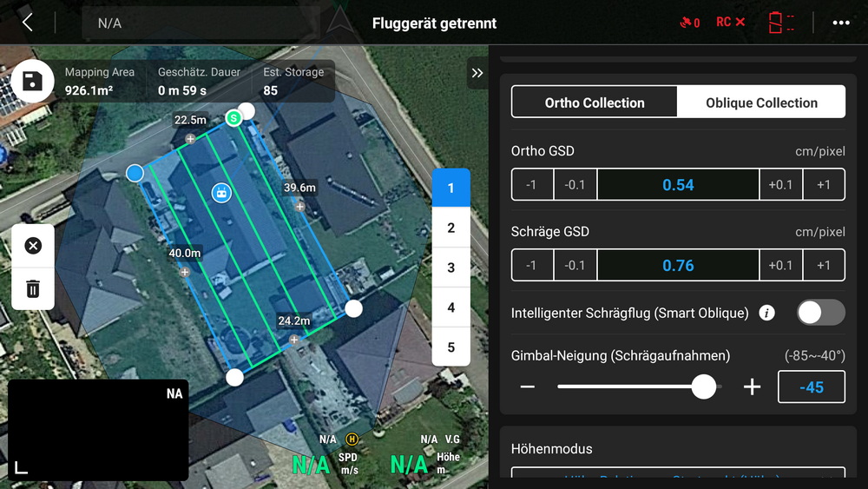Decrease Ortho GSD by 1

pyautogui.click(x=532, y=184)
